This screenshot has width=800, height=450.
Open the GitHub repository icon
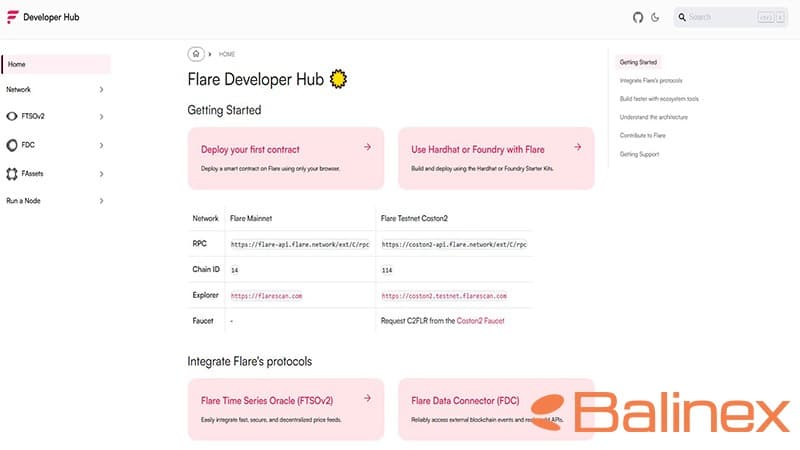coord(639,17)
